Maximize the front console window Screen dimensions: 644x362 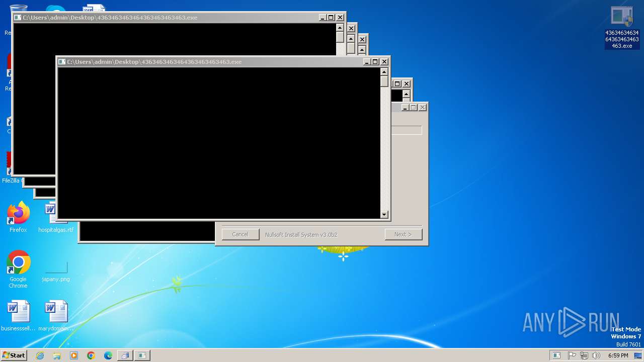[375, 62]
